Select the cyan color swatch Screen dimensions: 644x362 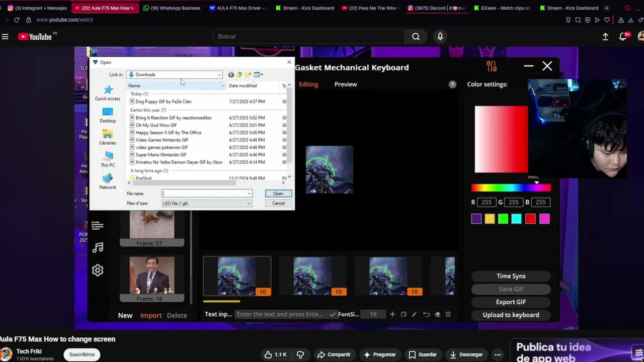(517, 219)
